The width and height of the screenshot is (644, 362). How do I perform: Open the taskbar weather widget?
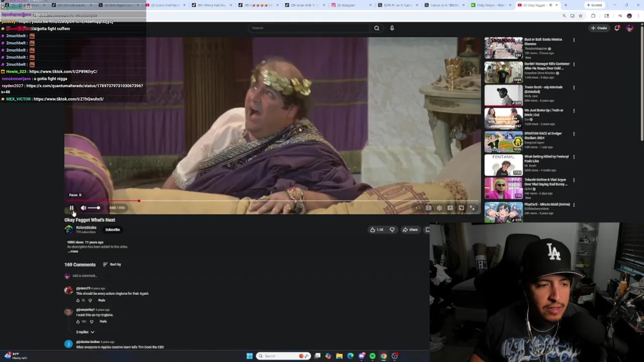coord(16,356)
